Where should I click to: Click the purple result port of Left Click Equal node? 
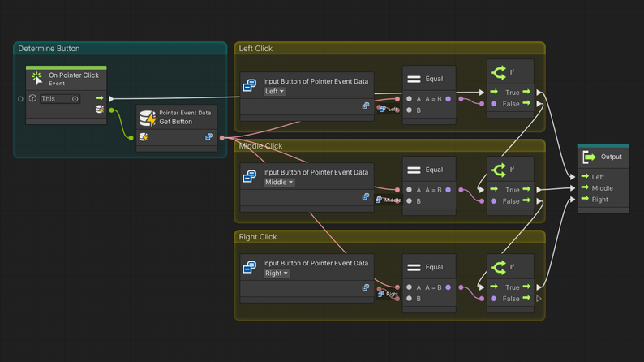pyautogui.click(x=448, y=99)
